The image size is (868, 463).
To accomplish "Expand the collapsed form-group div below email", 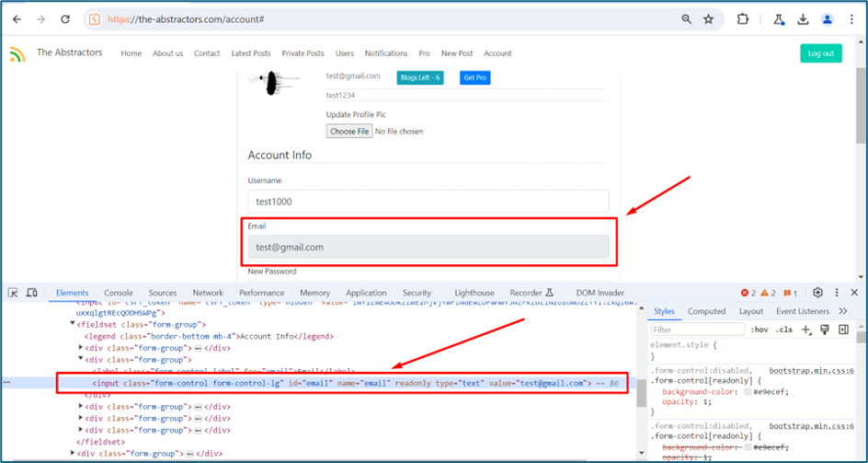I will click(82, 407).
